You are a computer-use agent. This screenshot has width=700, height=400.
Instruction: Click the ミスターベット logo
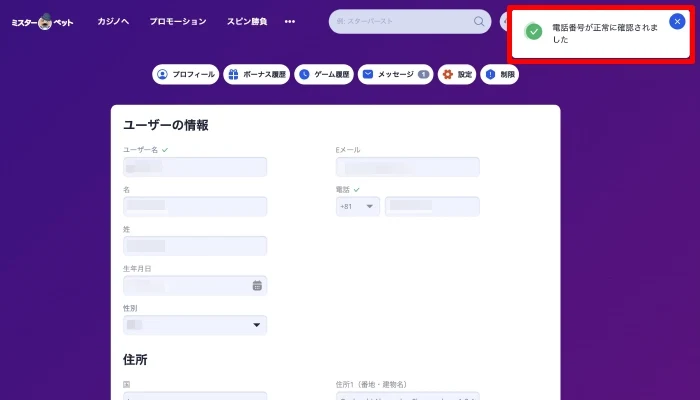[x=42, y=22]
